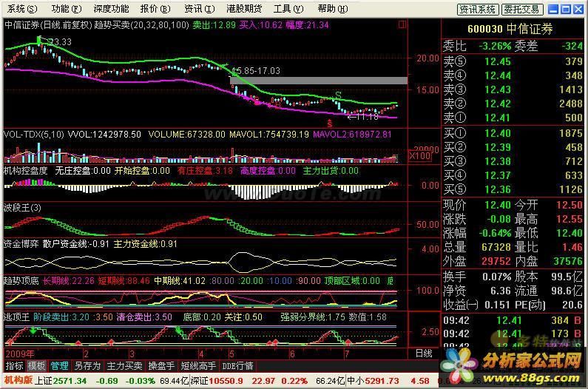Click the 买② price 12.39 row

[513, 147]
